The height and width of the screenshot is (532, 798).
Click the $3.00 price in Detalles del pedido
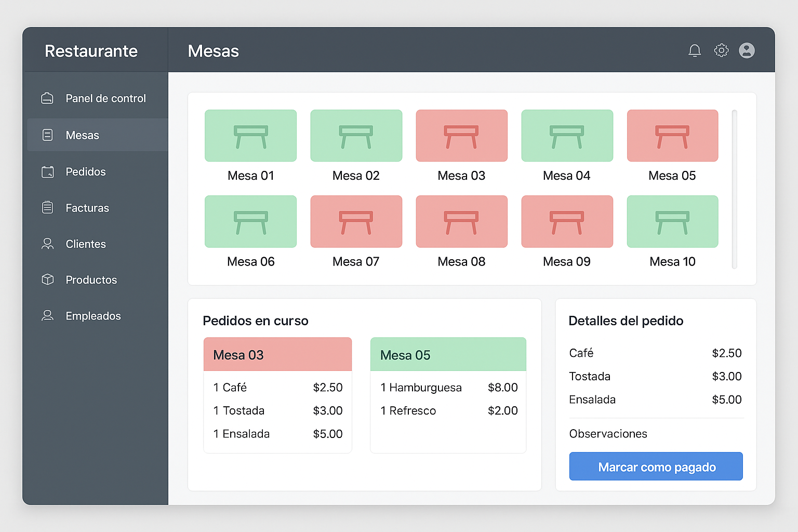tap(727, 376)
